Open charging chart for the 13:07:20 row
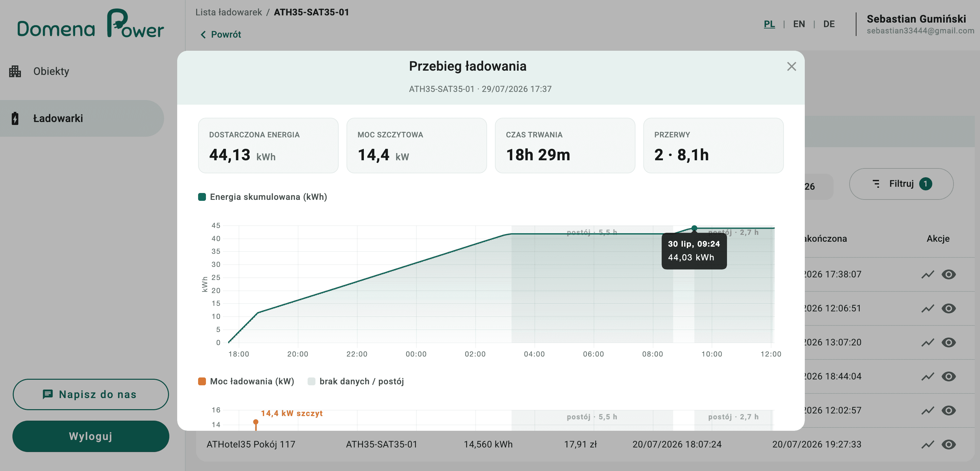The image size is (980, 471). pos(928,342)
